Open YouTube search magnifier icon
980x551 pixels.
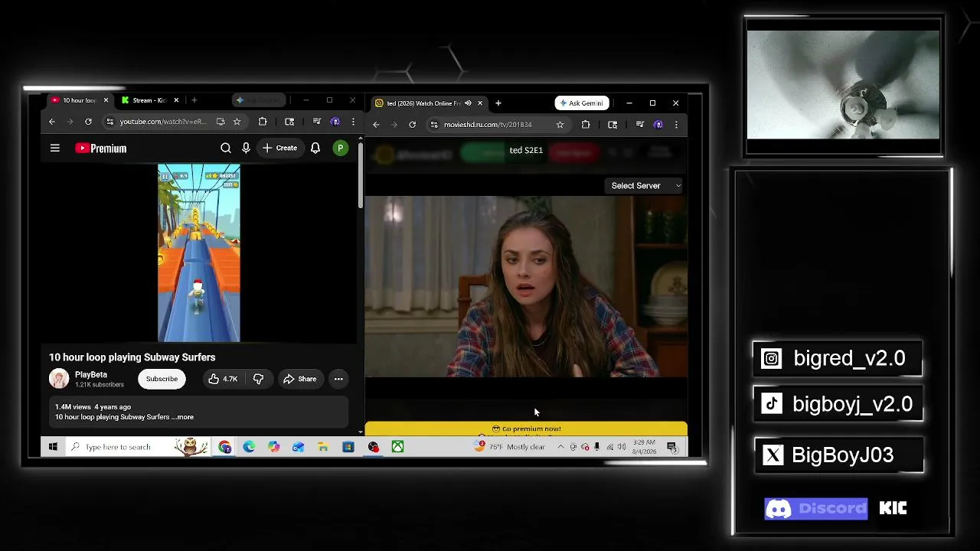226,148
